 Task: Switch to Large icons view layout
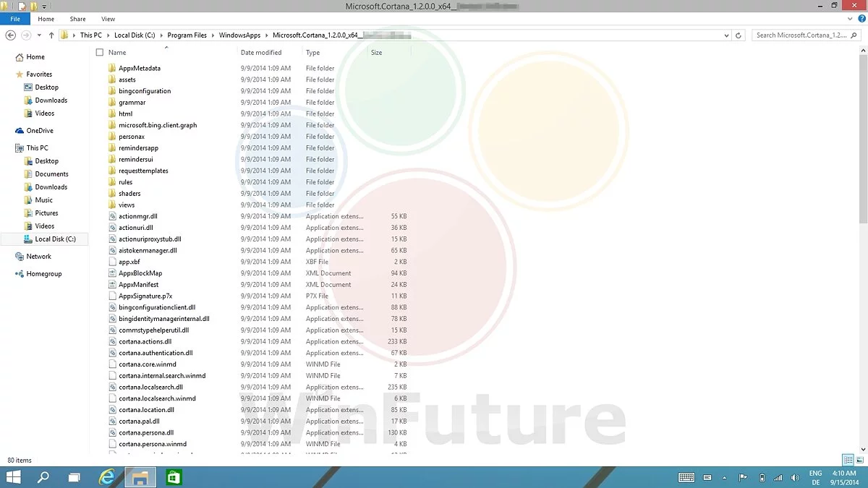pos(859,460)
